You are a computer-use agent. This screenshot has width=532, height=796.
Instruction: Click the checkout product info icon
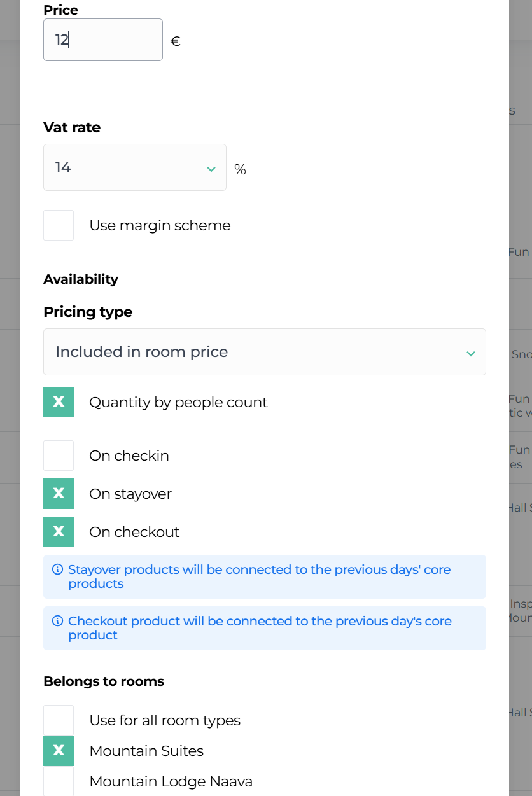click(57, 621)
